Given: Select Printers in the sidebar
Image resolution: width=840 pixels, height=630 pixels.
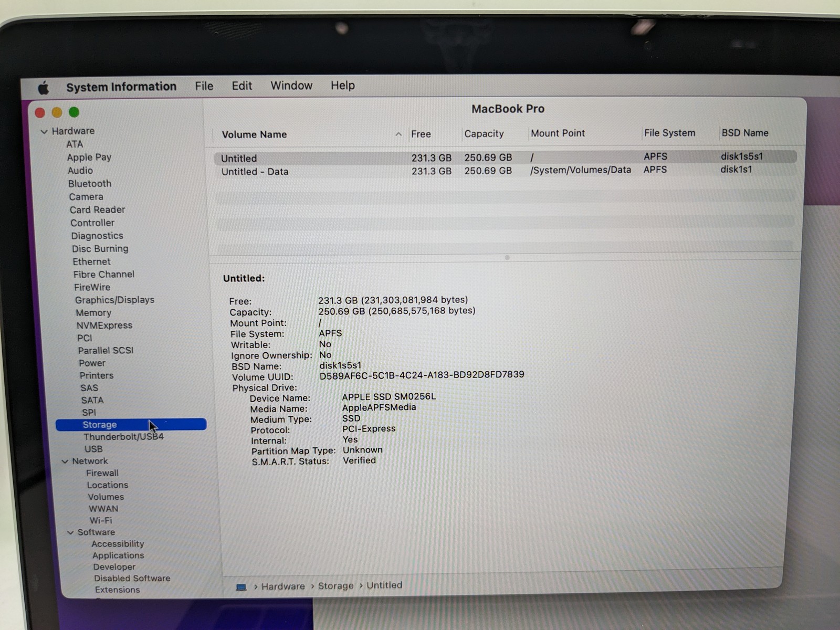Looking at the screenshot, I should [97, 375].
